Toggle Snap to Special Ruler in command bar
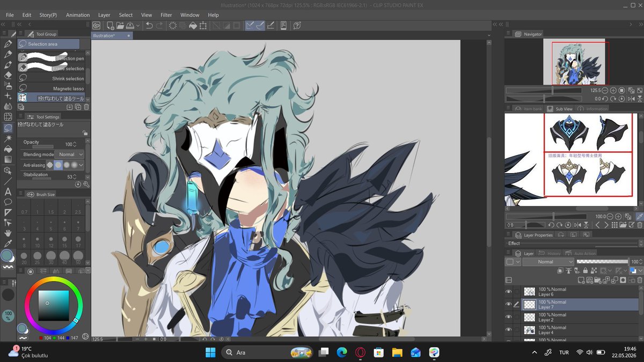Viewport: 644px width, 362px height. (x=260, y=25)
